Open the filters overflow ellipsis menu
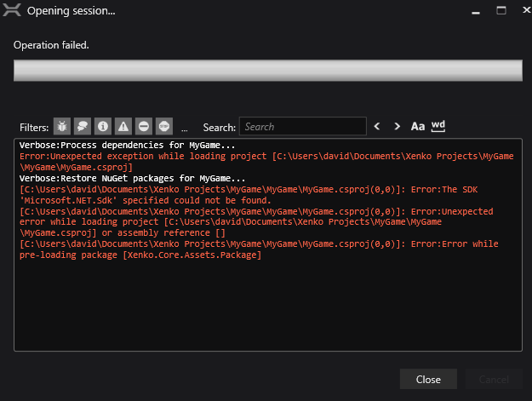532x401 pixels. tap(184, 129)
